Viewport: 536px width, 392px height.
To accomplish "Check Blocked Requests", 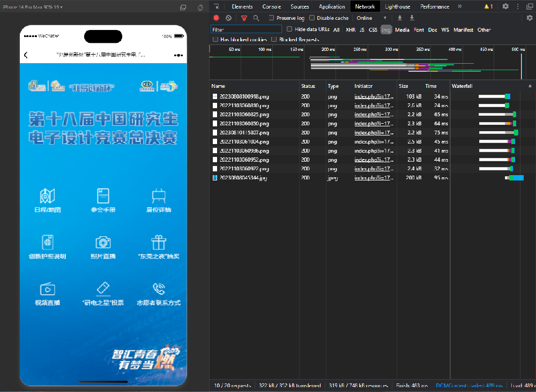I will [274, 39].
